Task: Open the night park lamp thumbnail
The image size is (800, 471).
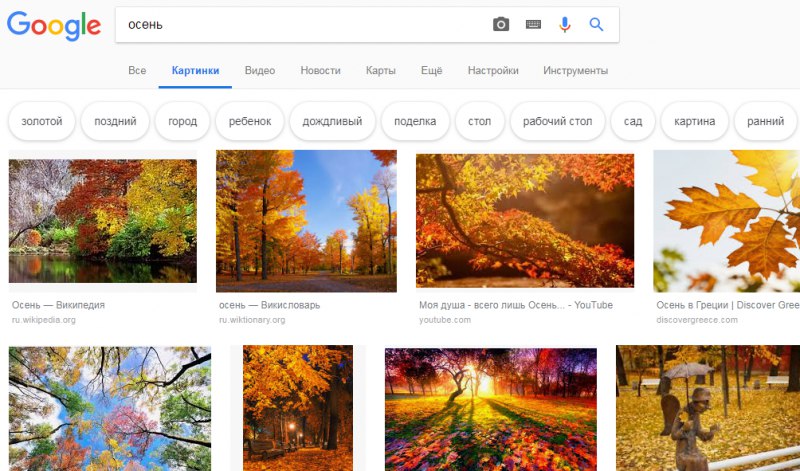Action: pos(298,408)
